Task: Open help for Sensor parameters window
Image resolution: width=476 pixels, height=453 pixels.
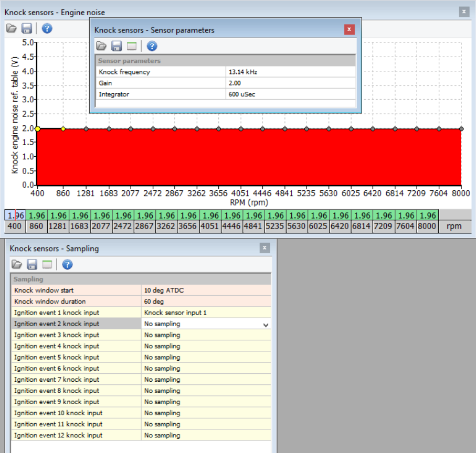Action: [152, 46]
